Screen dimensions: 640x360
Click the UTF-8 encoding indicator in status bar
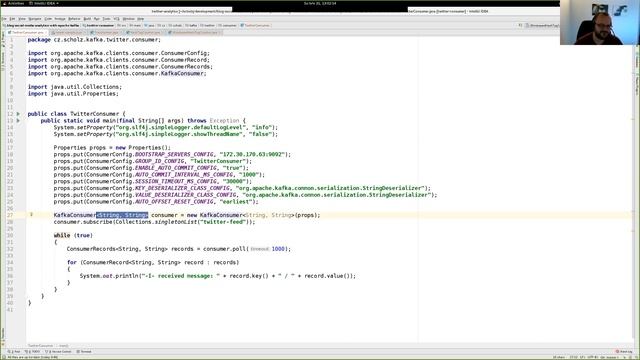[592, 357]
